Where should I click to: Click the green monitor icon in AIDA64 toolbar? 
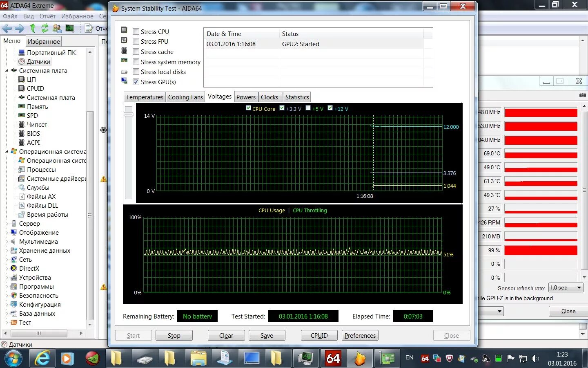click(70, 28)
